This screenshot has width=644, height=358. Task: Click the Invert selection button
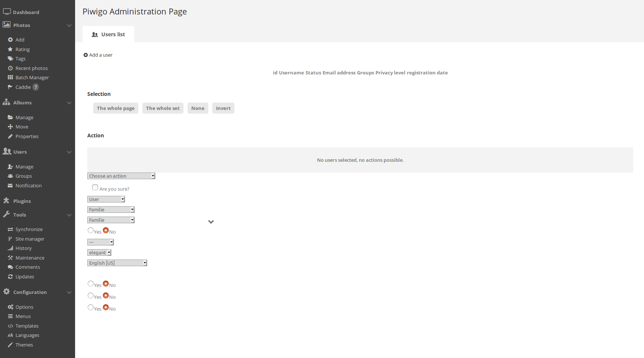coord(223,108)
